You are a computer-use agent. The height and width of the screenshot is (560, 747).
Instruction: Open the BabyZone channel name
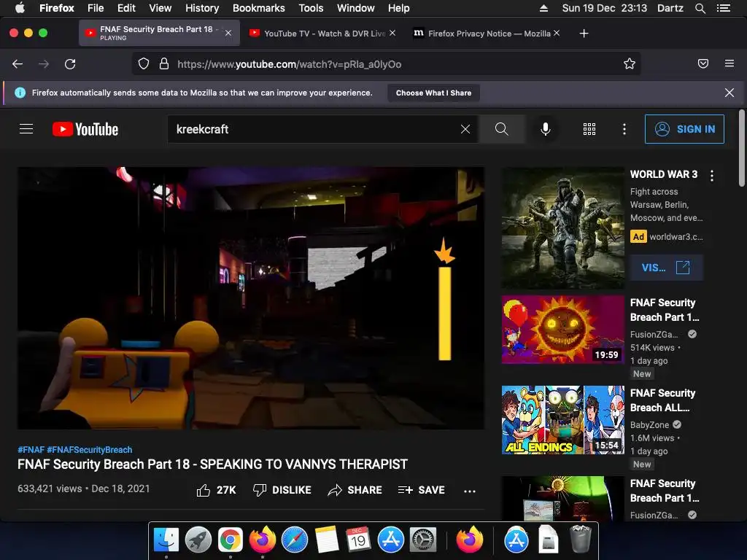point(650,425)
